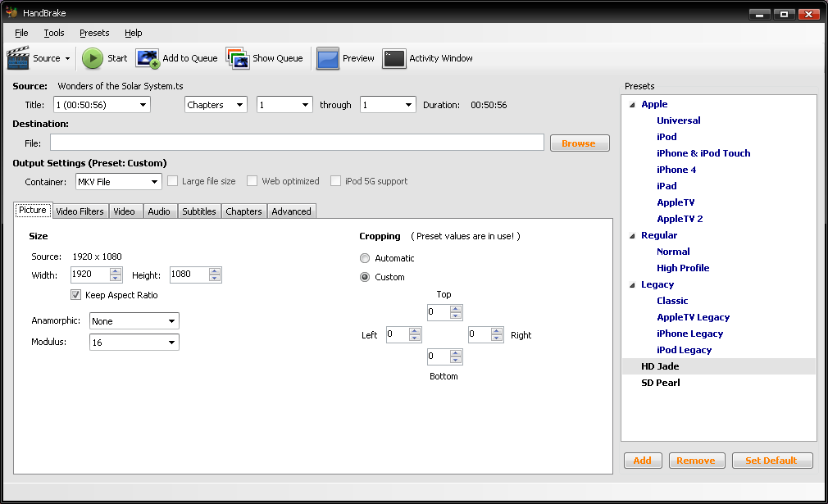
Task: Select the Universal preset
Action: tap(679, 120)
